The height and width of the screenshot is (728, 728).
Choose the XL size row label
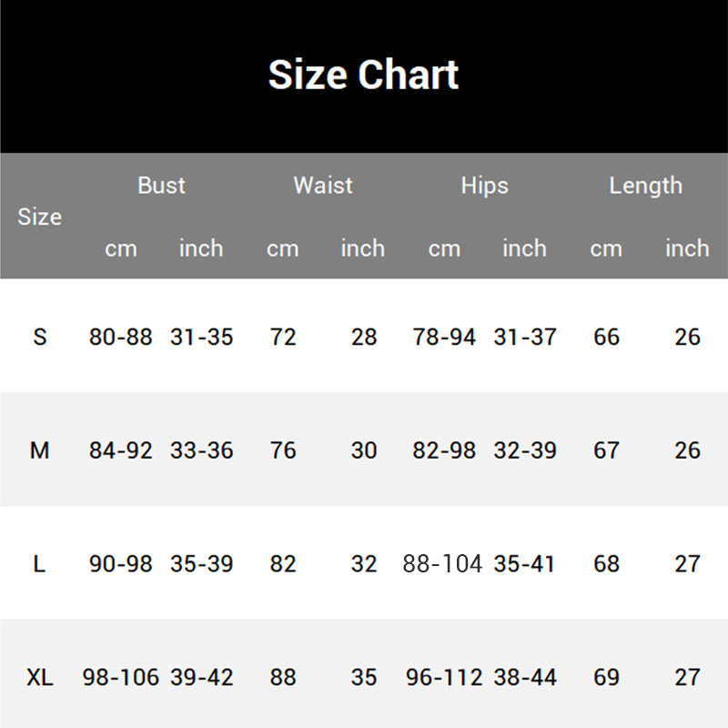tap(39, 678)
